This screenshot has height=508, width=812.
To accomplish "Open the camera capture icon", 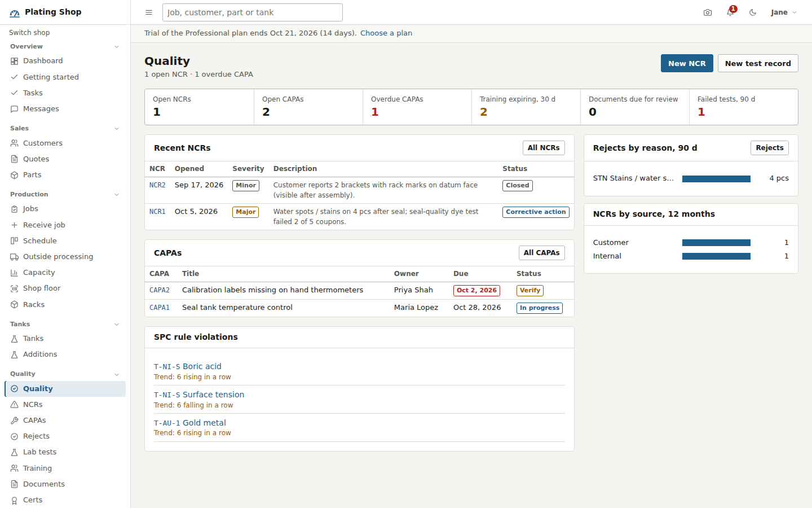I will tap(708, 12).
